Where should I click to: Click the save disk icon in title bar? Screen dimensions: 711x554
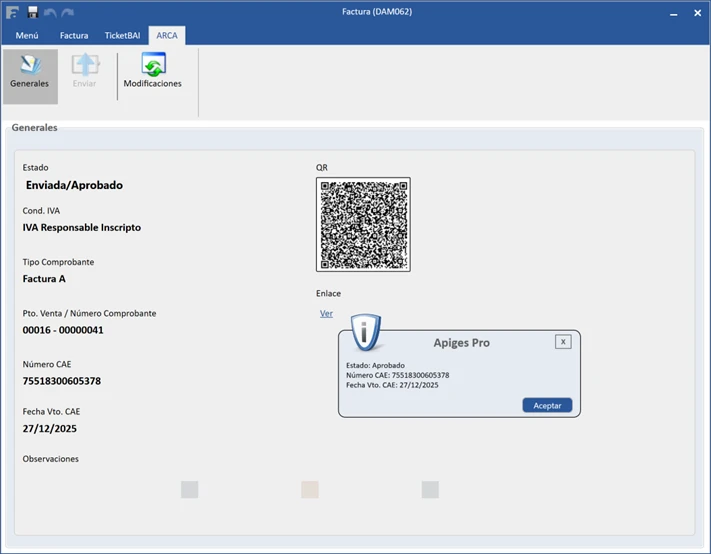(32, 11)
